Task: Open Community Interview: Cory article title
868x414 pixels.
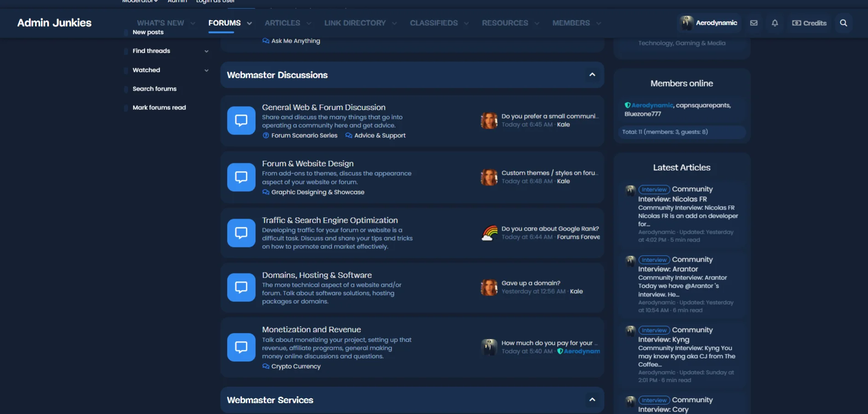Action: (x=675, y=404)
